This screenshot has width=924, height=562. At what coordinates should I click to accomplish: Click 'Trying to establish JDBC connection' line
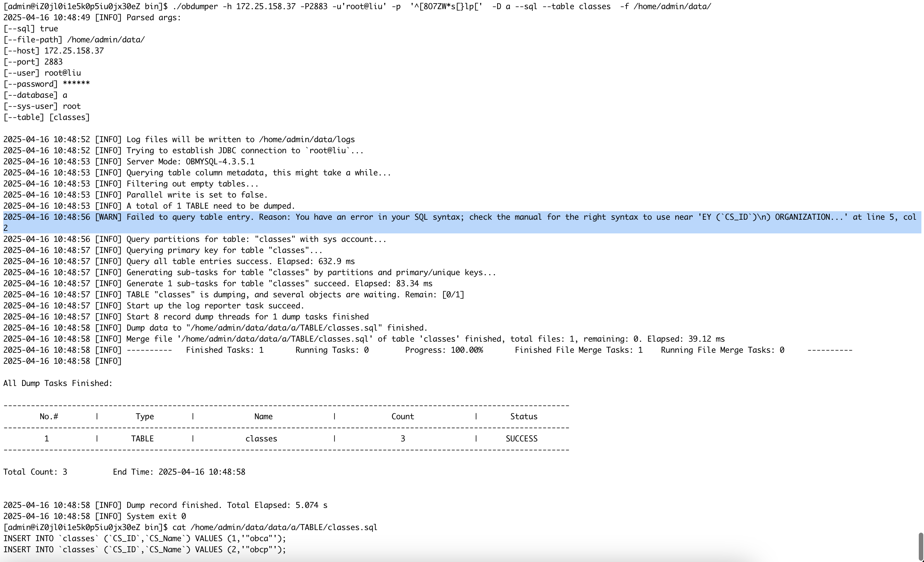[x=184, y=150]
